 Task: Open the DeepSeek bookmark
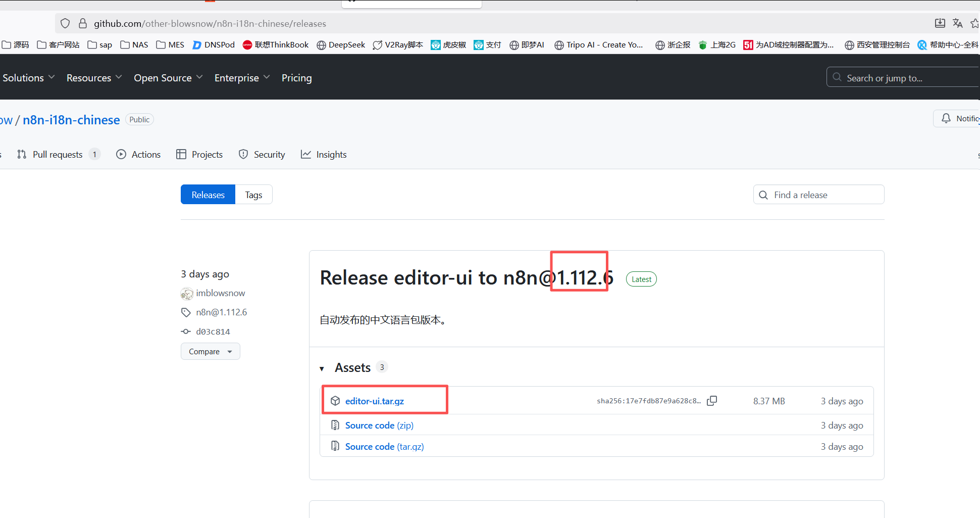[x=341, y=44]
